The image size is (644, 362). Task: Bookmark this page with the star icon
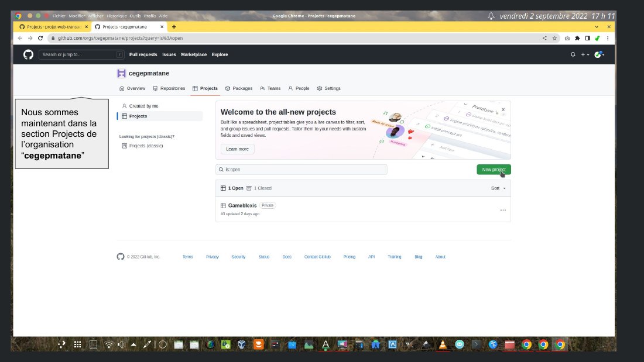coord(554,38)
